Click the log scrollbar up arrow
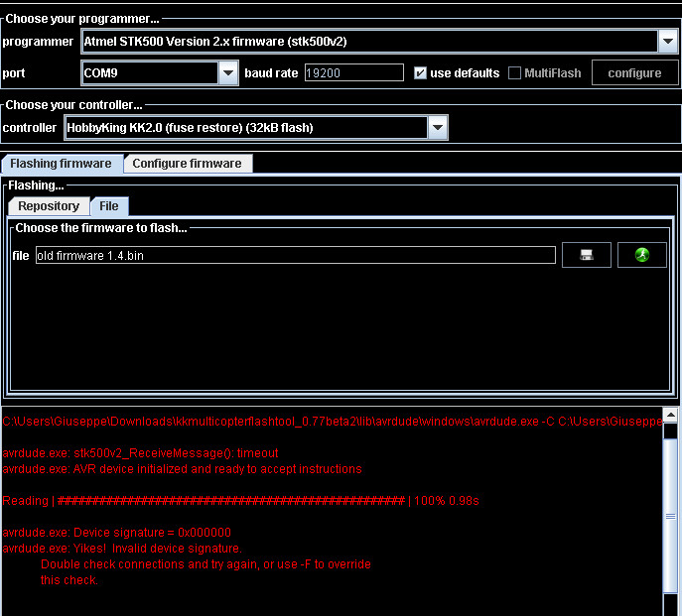 pyautogui.click(x=670, y=416)
